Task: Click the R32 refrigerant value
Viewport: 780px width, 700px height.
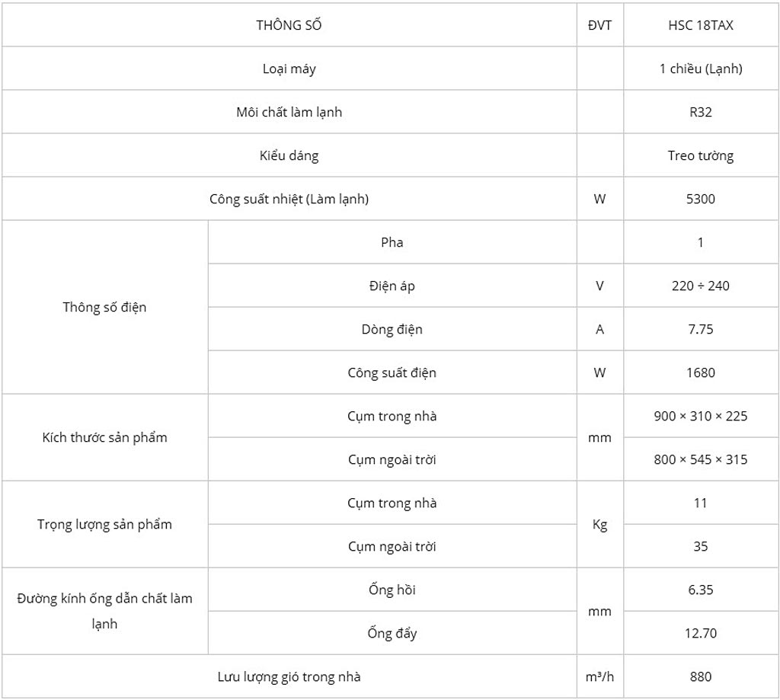Action: 701,112
